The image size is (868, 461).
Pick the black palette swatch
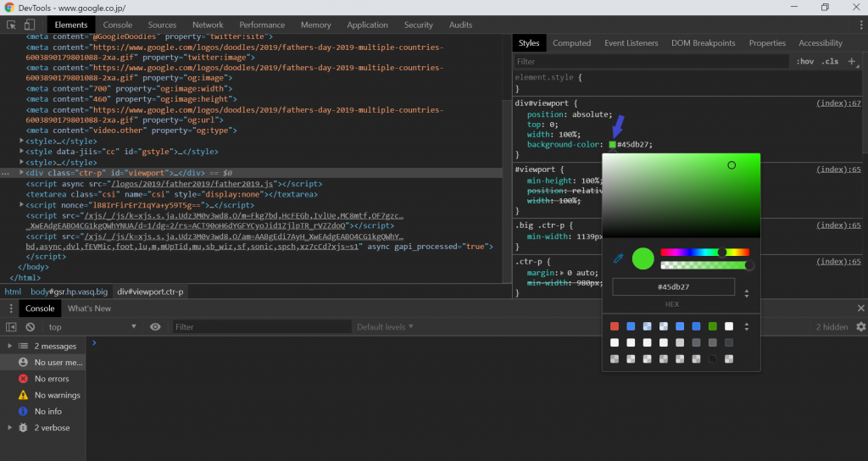click(x=712, y=359)
